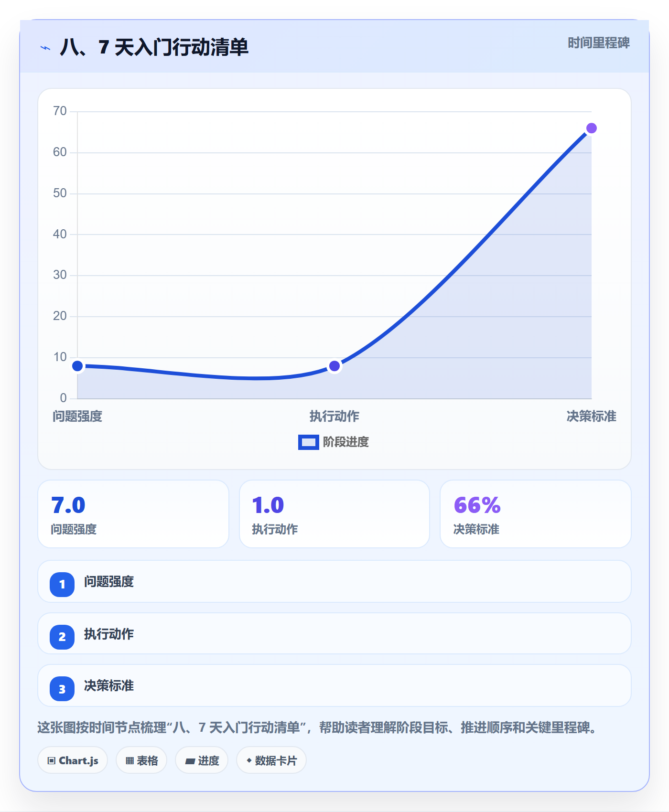Click the title 八、7 天入门行动清单
The height and width of the screenshot is (812, 669).
coord(154,47)
